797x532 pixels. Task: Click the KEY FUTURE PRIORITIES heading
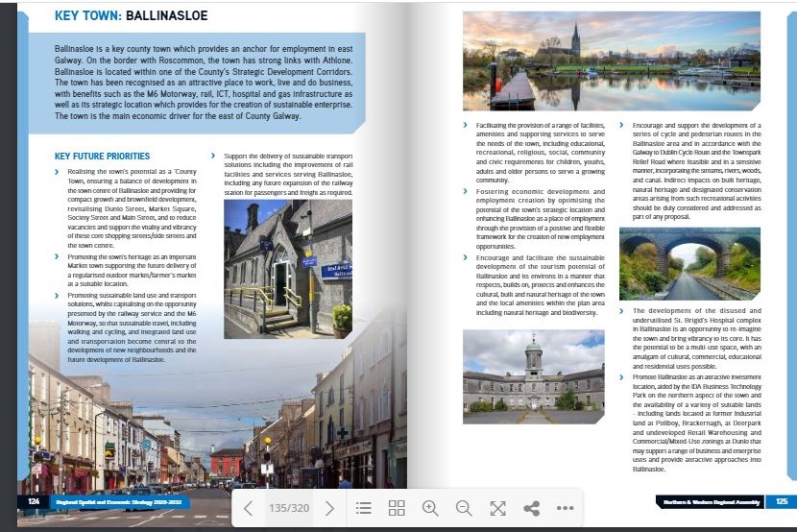pyautogui.click(x=102, y=156)
